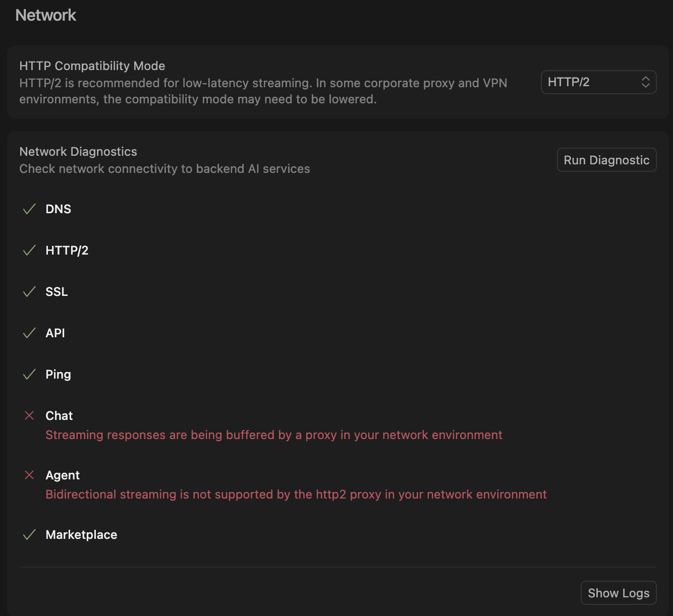Select the Agent diagnostic label
The height and width of the screenshot is (616, 673).
63,475
